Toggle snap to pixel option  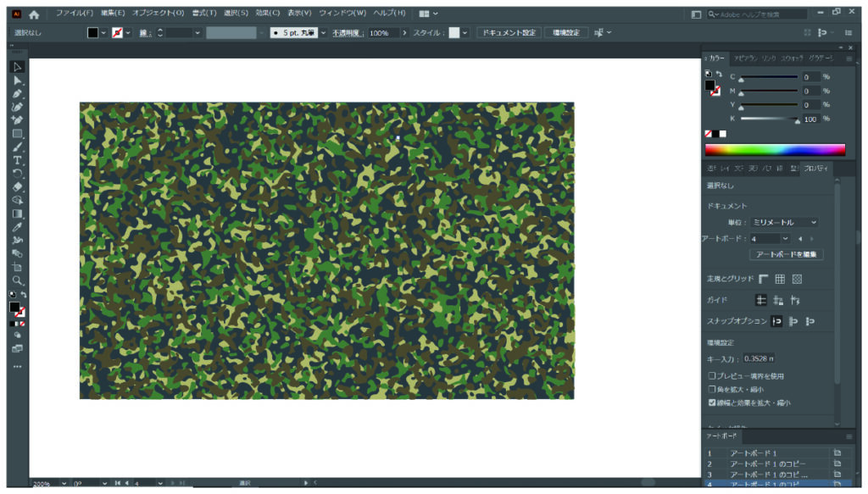point(793,321)
